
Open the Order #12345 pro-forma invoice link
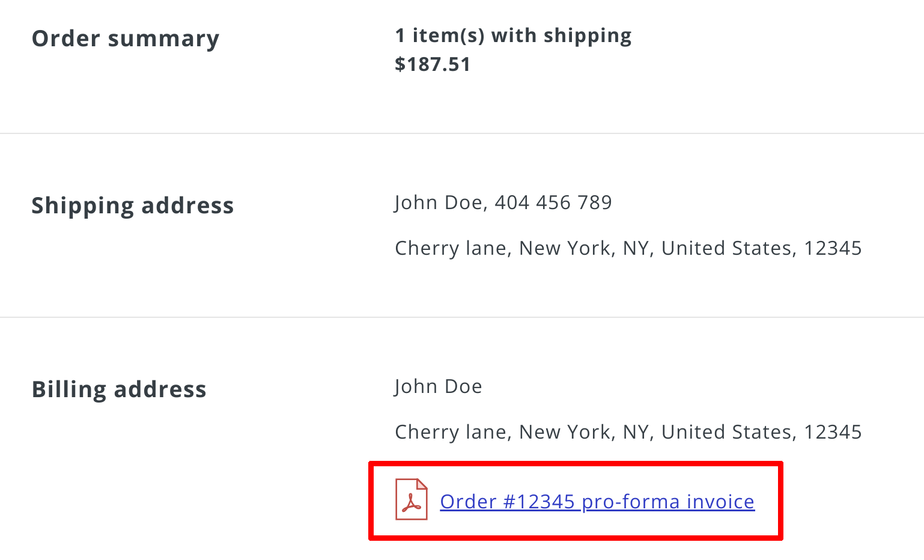coord(597,501)
